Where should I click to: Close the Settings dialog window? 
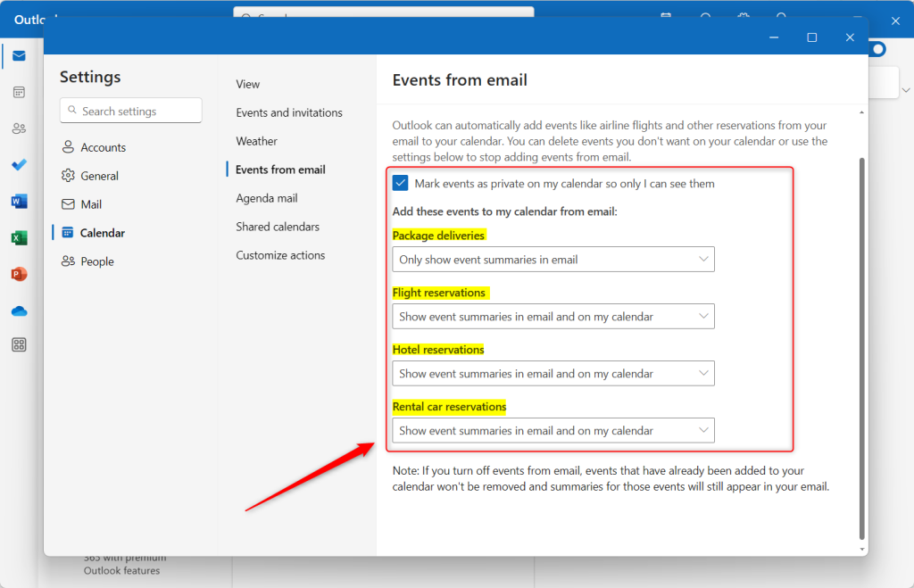tap(850, 37)
